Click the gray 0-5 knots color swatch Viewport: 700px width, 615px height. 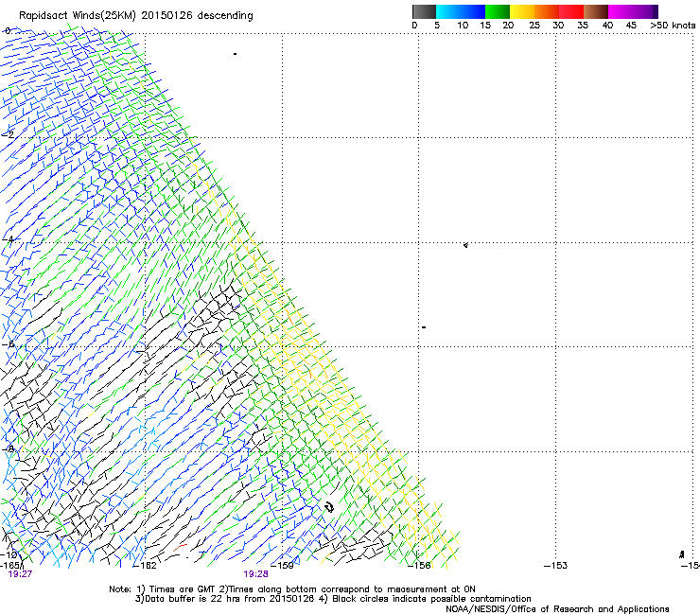point(424,11)
